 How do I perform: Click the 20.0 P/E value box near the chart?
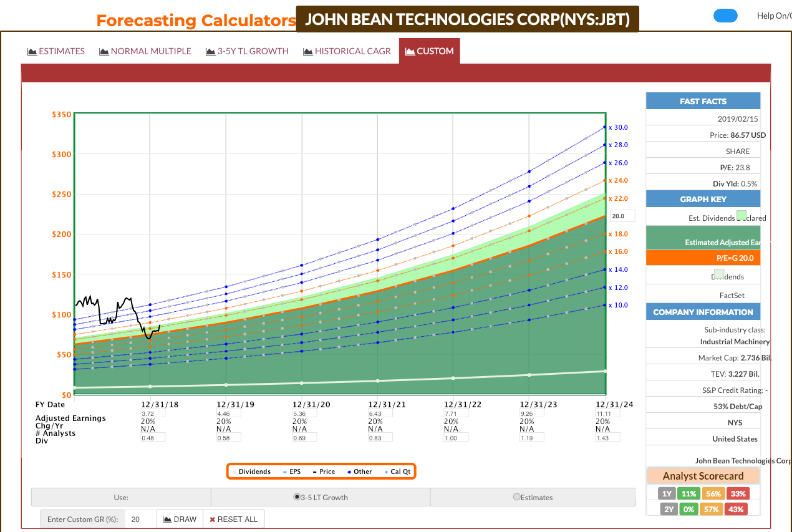622,215
